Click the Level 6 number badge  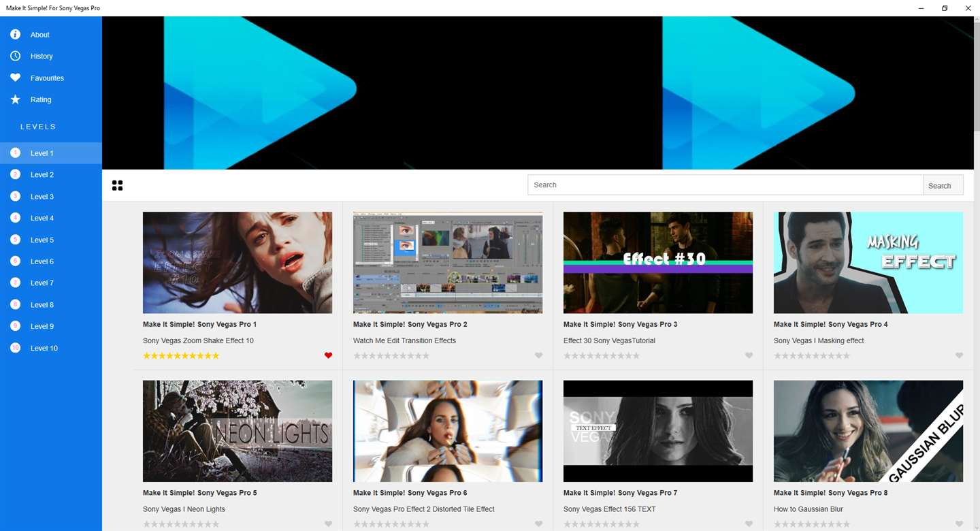coord(15,261)
